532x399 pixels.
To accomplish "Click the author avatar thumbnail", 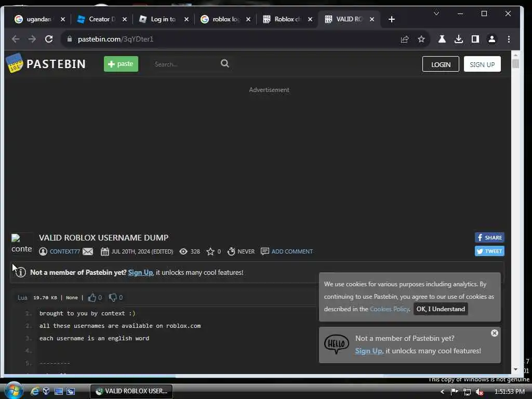I will (22, 244).
